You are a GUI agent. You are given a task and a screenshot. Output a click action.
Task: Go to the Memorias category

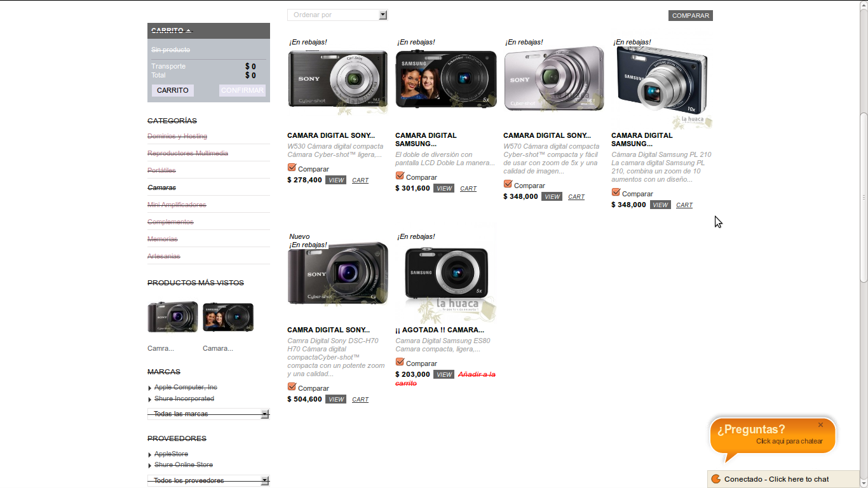pyautogui.click(x=163, y=240)
